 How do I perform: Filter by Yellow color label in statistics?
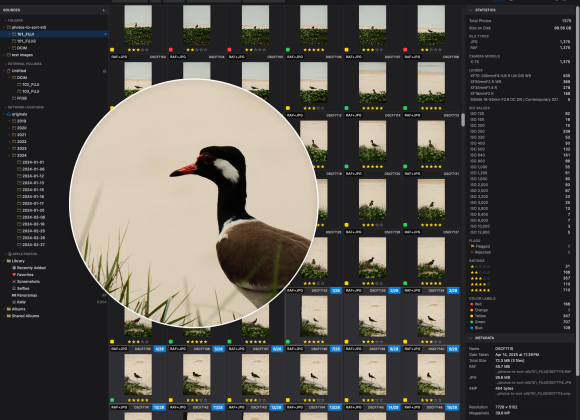tap(519, 316)
